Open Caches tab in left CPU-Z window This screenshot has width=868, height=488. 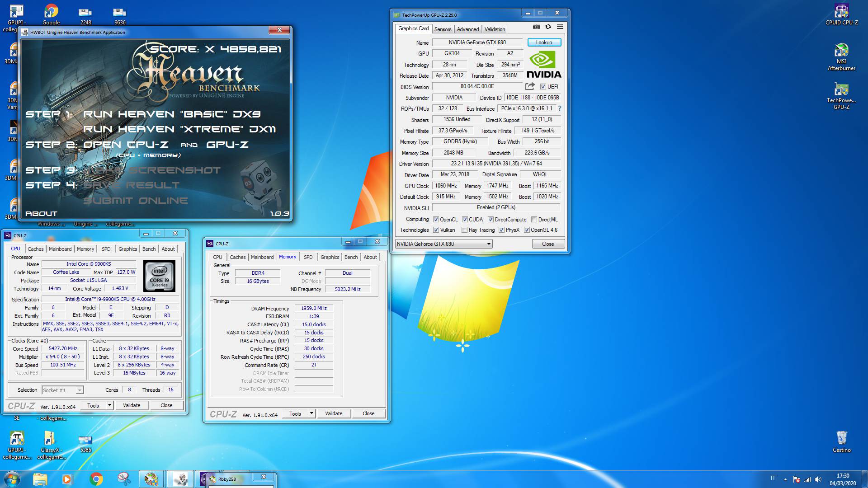coord(35,249)
